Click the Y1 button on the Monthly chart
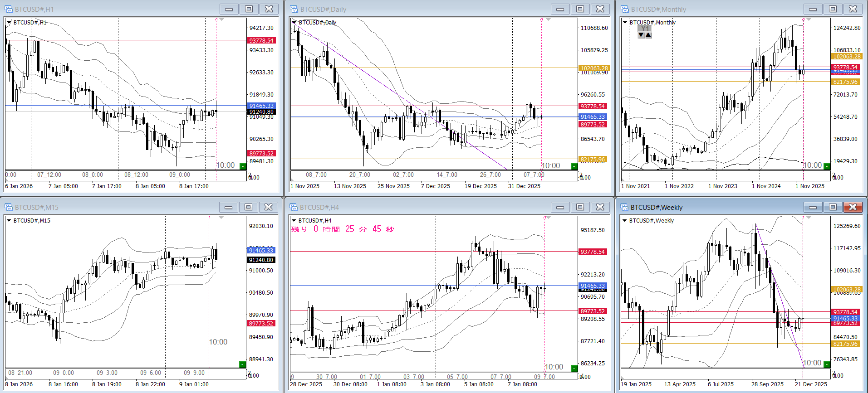 pyautogui.click(x=645, y=28)
